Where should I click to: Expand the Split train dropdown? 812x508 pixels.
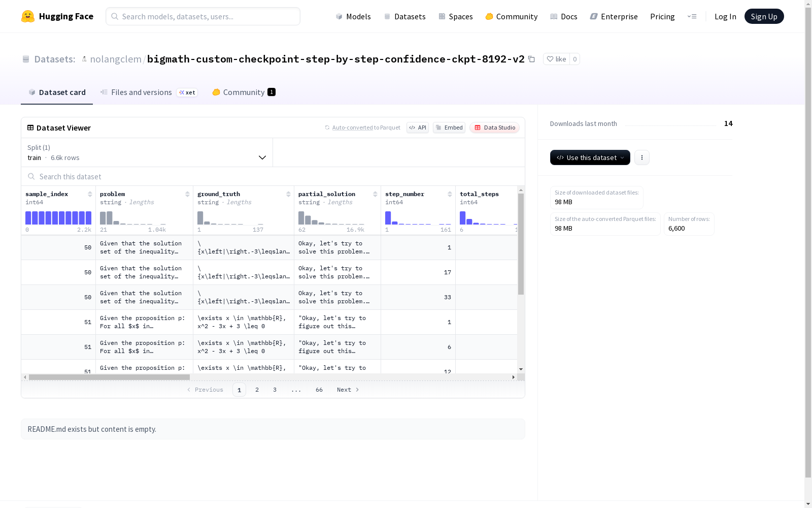[147, 152]
